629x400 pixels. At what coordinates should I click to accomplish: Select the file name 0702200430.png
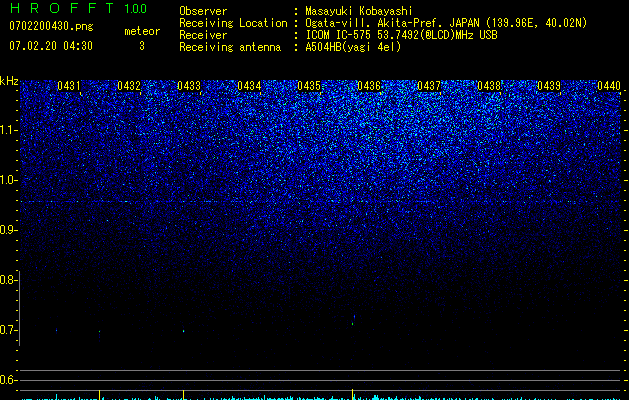pyautogui.click(x=51, y=27)
